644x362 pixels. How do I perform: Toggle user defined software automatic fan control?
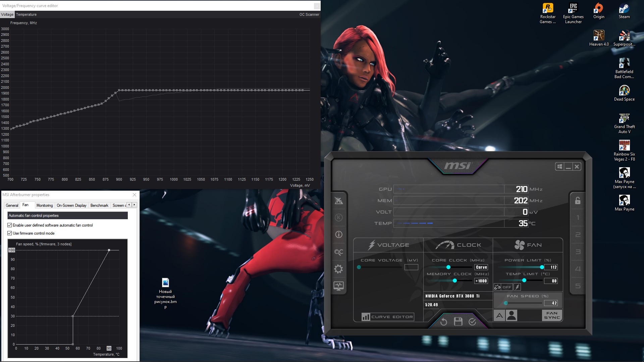tap(10, 225)
